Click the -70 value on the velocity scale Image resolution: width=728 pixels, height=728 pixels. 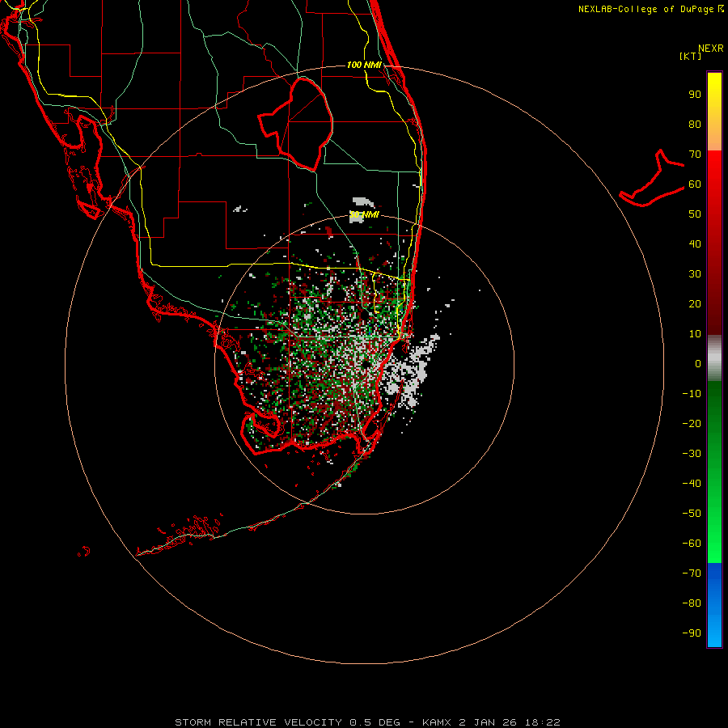692,574
